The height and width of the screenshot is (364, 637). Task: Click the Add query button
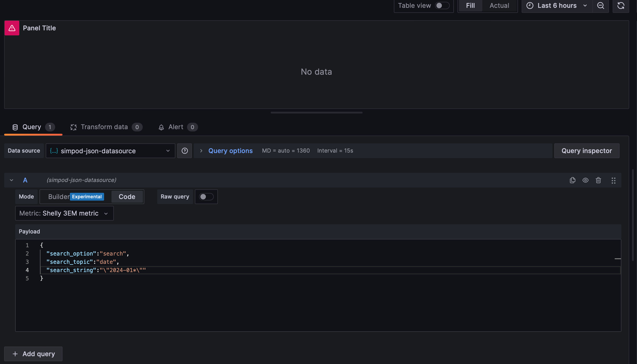click(33, 354)
